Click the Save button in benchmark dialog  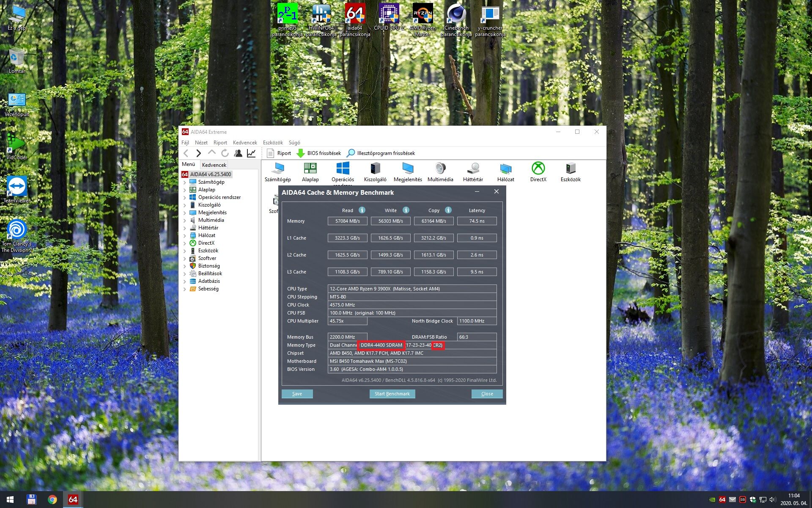[297, 394]
